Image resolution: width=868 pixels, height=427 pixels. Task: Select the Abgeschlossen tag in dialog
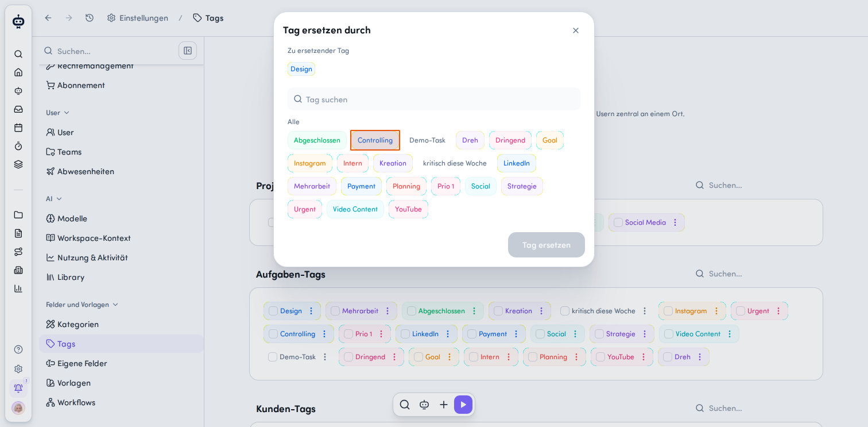point(317,140)
